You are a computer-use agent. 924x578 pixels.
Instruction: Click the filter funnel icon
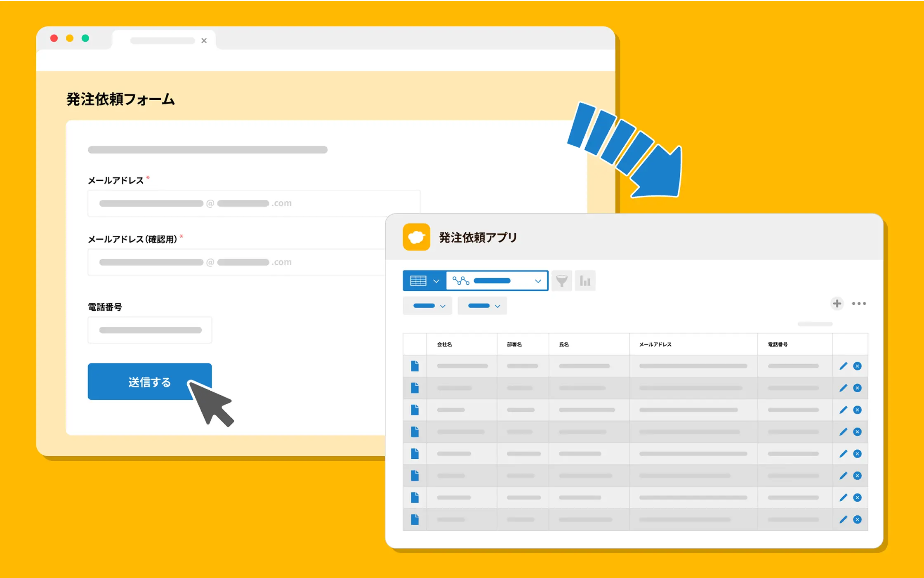coord(561,281)
